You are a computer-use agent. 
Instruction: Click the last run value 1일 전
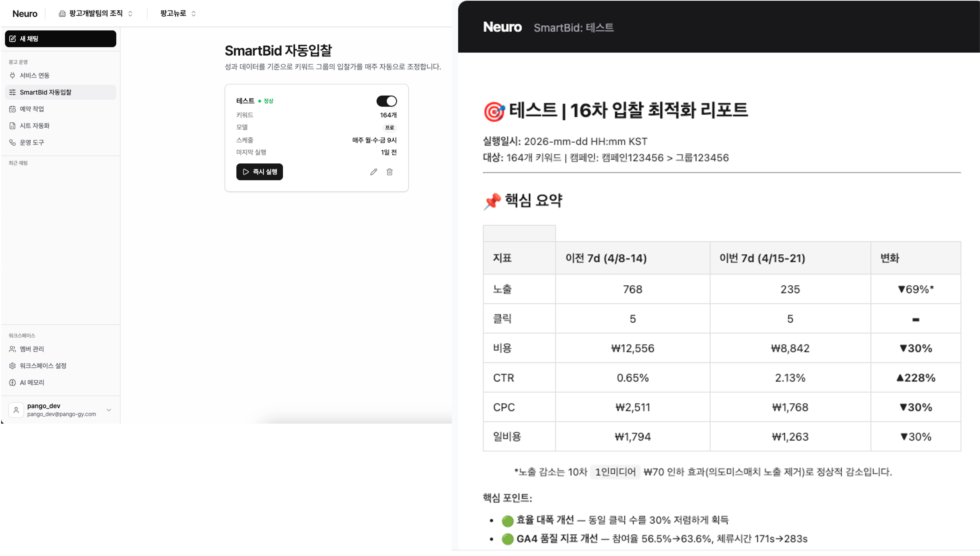pos(388,152)
